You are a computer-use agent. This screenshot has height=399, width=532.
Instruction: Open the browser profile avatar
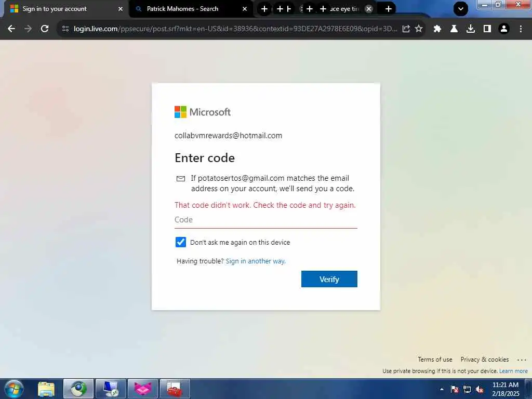(504, 29)
